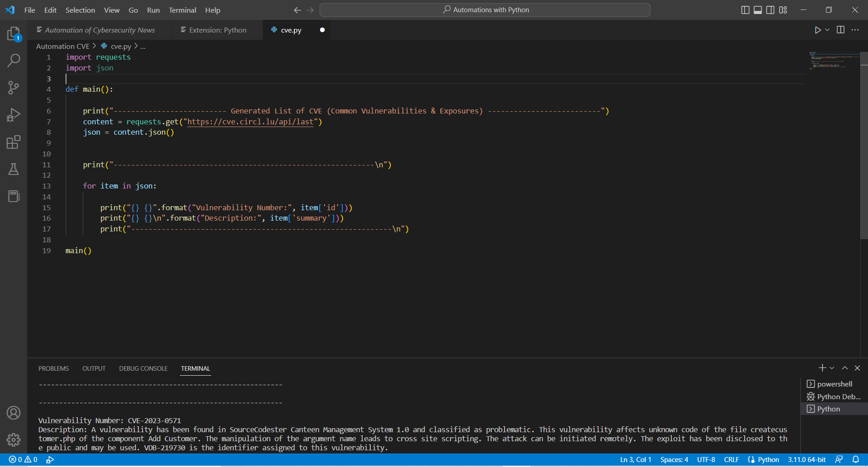Open the Search view
The image size is (868, 467).
[x=14, y=60]
